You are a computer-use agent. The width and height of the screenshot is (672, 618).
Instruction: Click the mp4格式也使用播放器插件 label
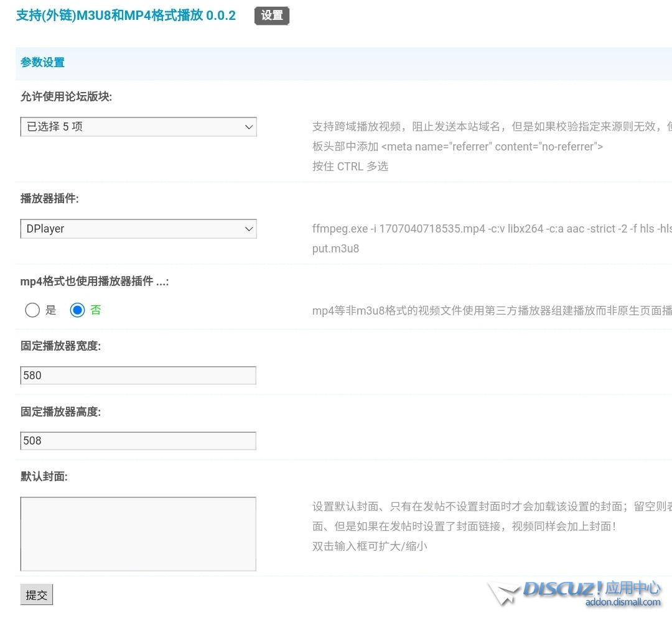[x=95, y=281]
